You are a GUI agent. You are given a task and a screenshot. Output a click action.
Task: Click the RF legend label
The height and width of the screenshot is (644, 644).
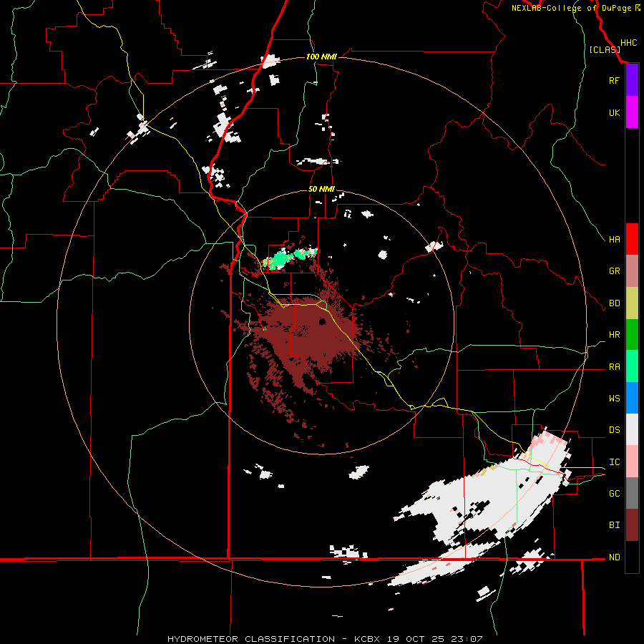(614, 80)
